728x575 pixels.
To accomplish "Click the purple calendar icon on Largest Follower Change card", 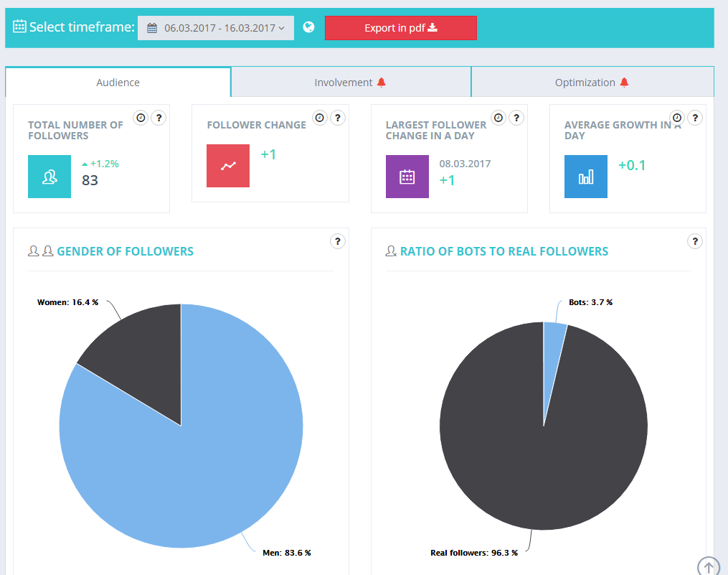I will click(x=407, y=176).
